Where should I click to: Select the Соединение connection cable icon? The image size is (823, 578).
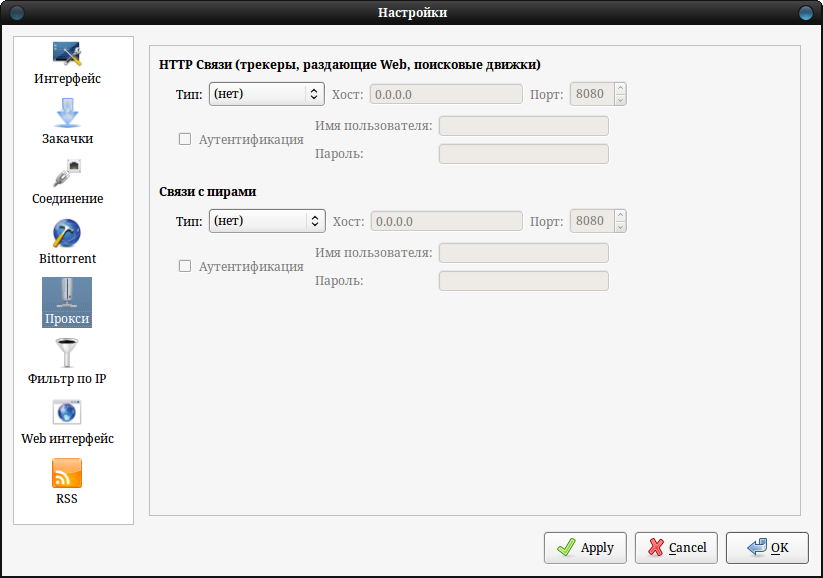(x=67, y=173)
